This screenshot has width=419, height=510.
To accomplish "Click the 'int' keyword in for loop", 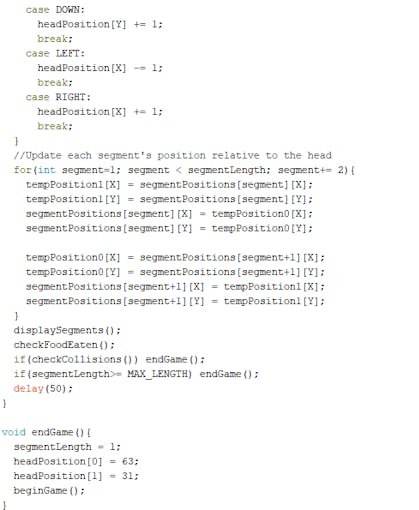I will pos(47,170).
